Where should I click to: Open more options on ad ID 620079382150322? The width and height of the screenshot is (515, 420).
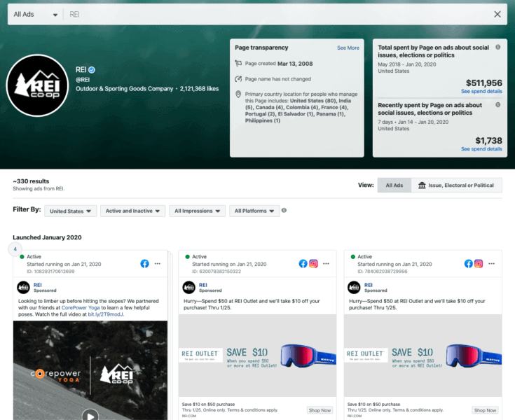pos(326,263)
